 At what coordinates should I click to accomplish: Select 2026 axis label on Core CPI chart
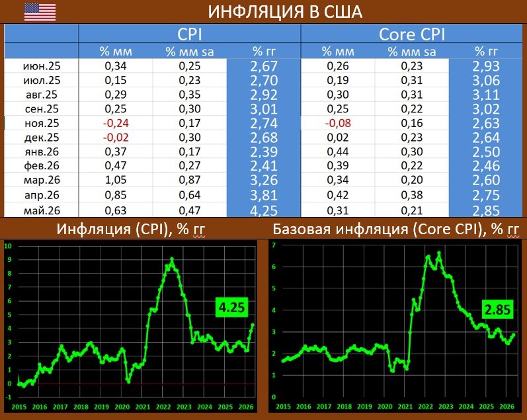click(507, 407)
